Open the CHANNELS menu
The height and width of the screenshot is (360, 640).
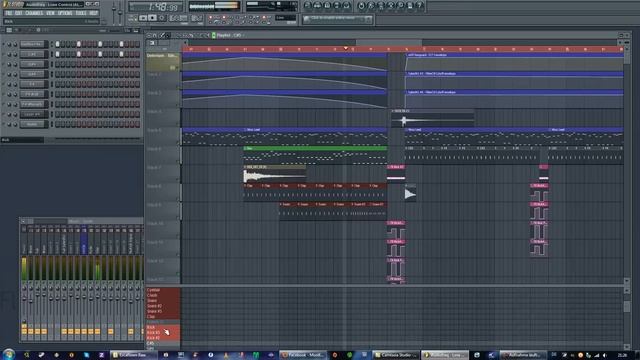(x=34, y=13)
